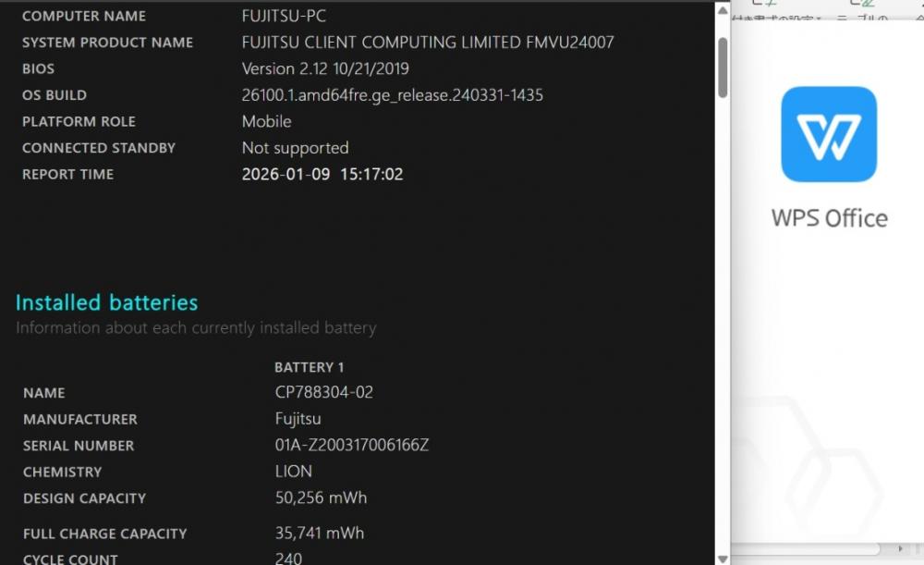Click the 'SERIAL NUMBER' row label

tap(79, 446)
